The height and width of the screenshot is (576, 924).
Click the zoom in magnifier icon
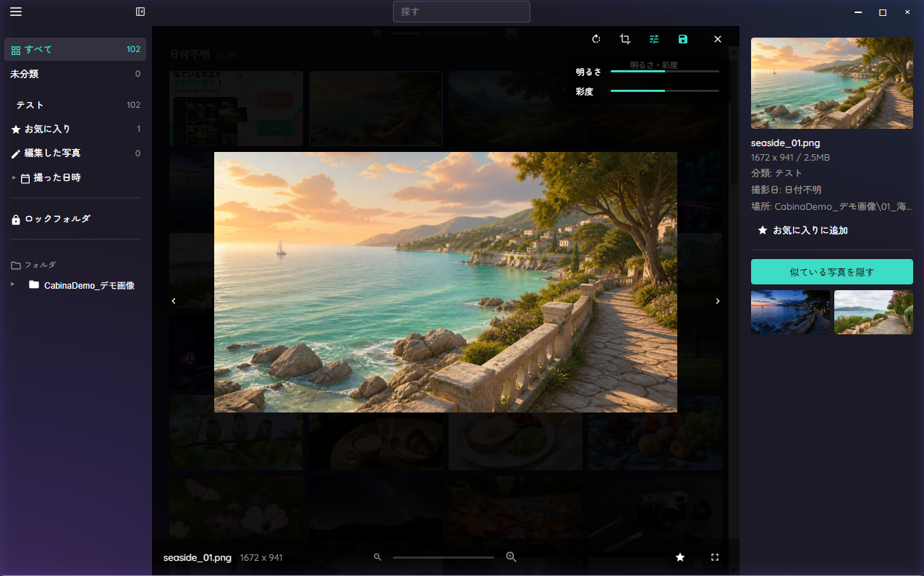[512, 557]
